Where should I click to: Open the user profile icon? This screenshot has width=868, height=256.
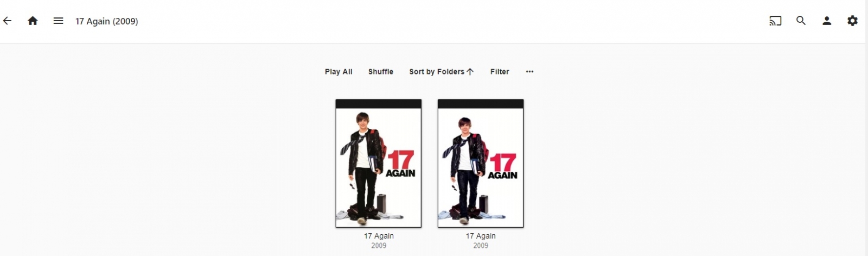pyautogui.click(x=827, y=21)
